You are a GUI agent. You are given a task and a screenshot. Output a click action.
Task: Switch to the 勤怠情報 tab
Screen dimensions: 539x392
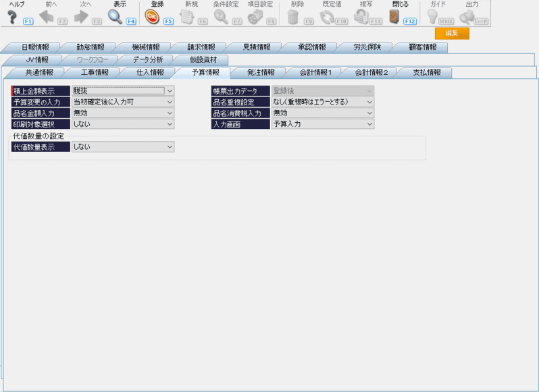91,47
